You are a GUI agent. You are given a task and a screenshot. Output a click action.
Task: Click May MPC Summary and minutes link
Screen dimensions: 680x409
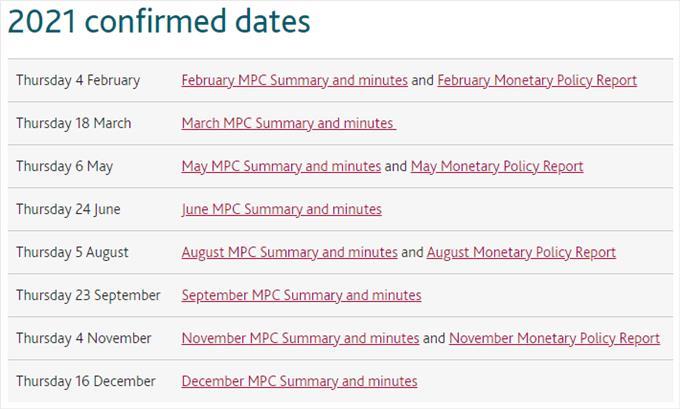click(x=281, y=166)
